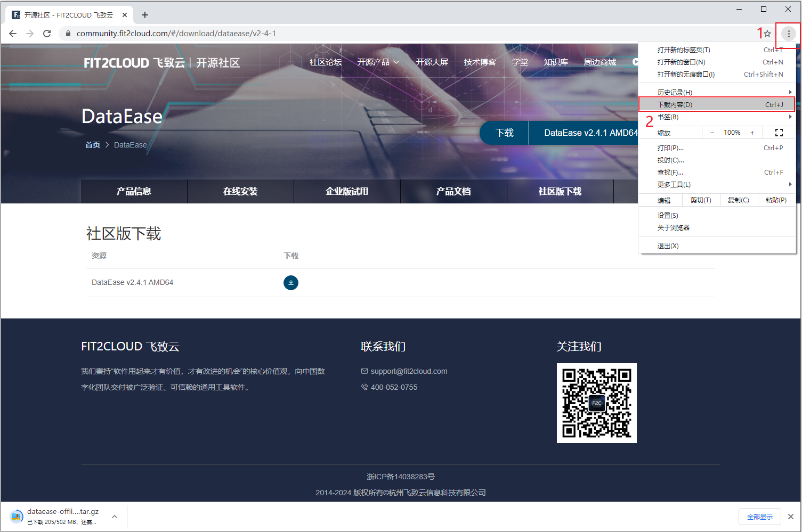
Task: Toggle fullscreen icon in zoom row
Action: [779, 133]
